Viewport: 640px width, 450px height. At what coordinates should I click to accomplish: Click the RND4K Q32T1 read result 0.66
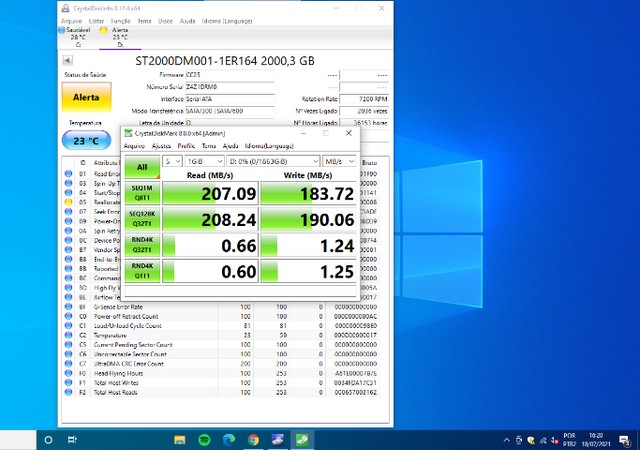coord(210,245)
